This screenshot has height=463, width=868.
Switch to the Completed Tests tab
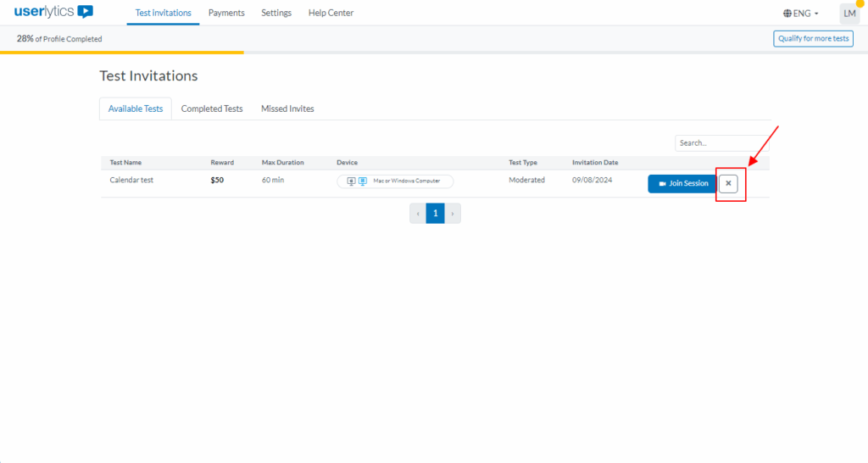(212, 109)
